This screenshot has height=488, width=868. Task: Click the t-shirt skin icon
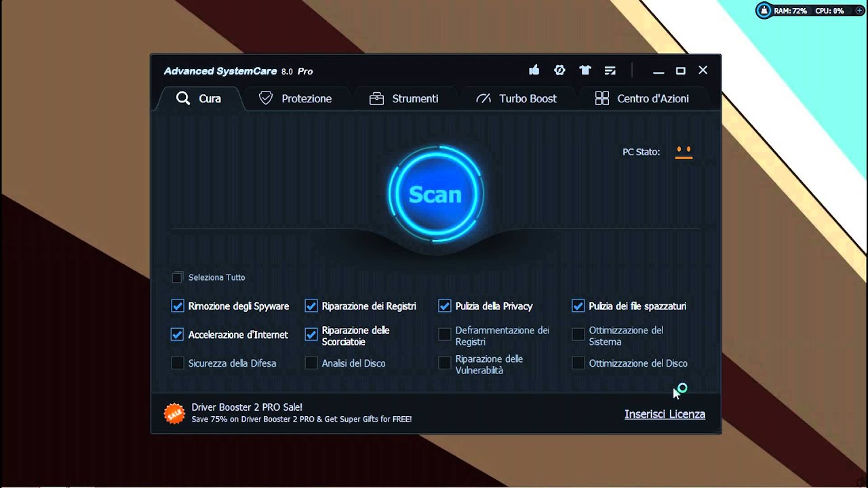(x=585, y=70)
